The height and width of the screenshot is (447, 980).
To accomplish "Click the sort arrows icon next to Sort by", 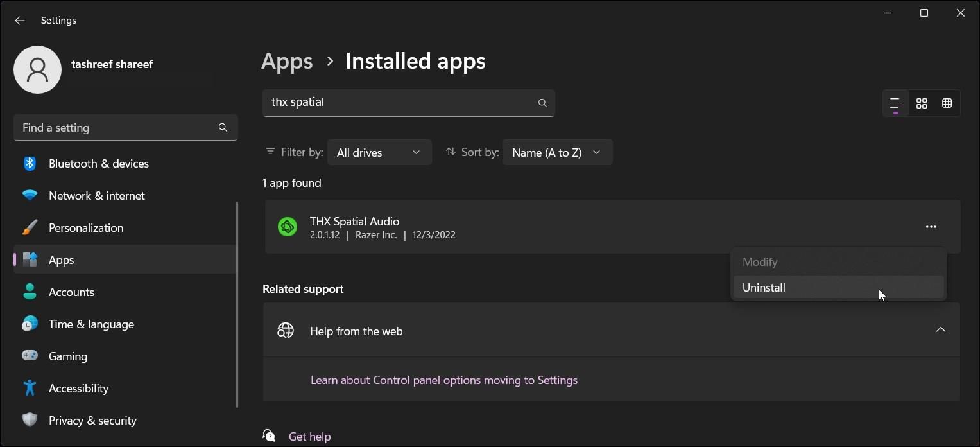I will 451,152.
